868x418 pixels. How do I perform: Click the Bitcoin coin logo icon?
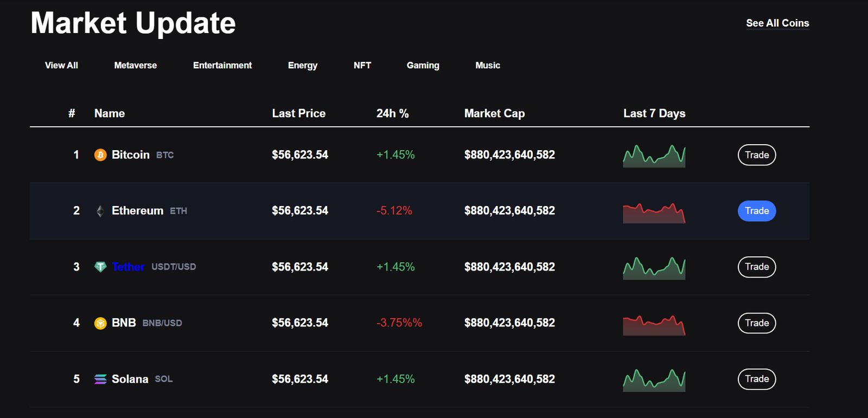coord(100,155)
